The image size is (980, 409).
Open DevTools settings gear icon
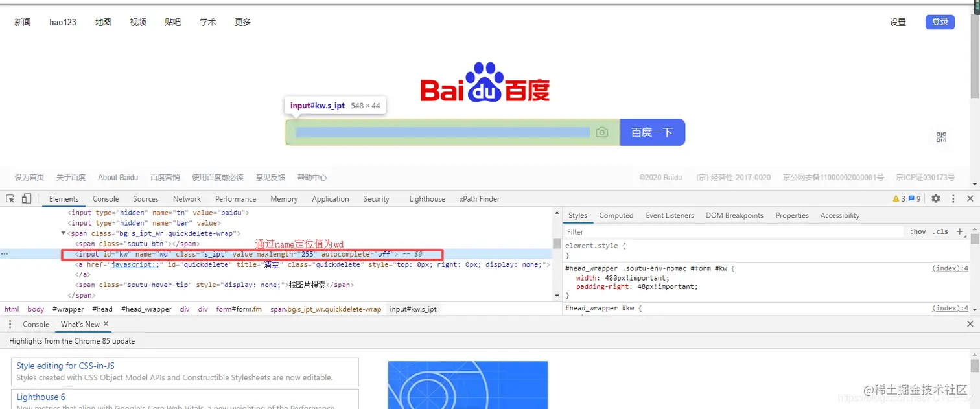click(936, 199)
